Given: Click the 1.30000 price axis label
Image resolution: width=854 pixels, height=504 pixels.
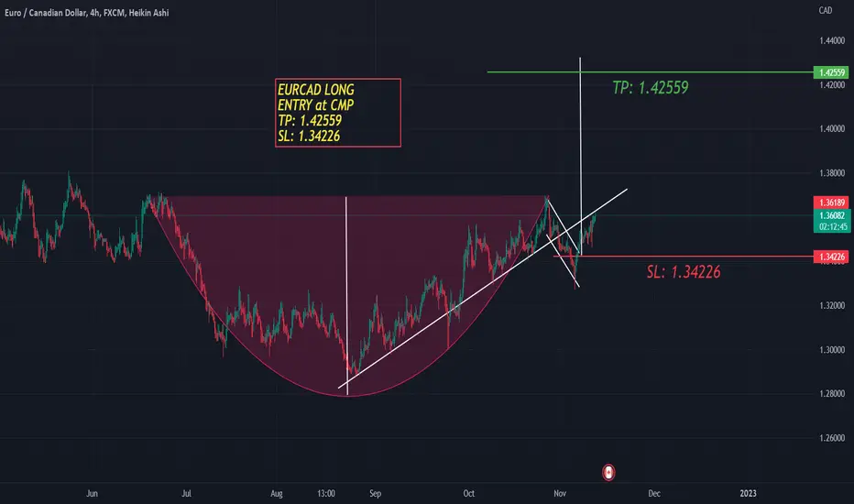Looking at the screenshot, I should (x=832, y=350).
